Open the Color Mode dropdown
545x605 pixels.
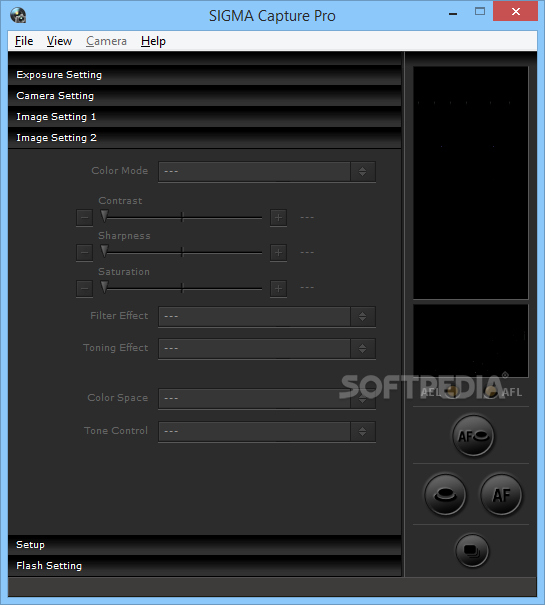click(267, 171)
